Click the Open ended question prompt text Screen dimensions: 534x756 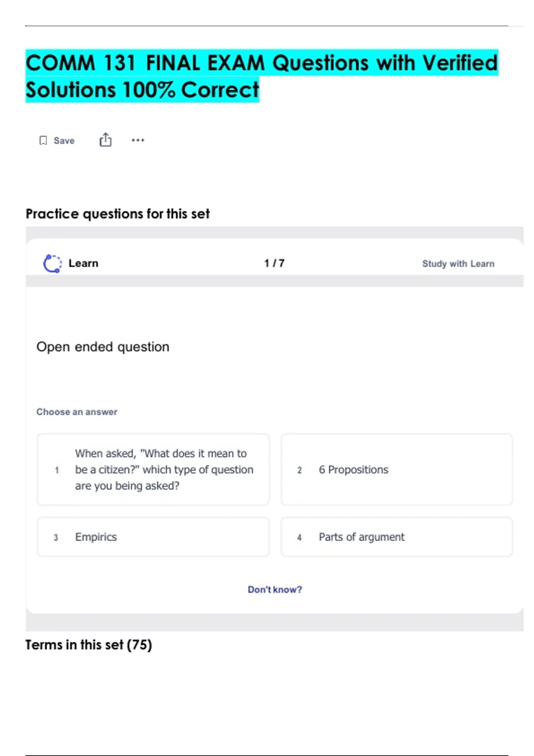[x=103, y=347]
